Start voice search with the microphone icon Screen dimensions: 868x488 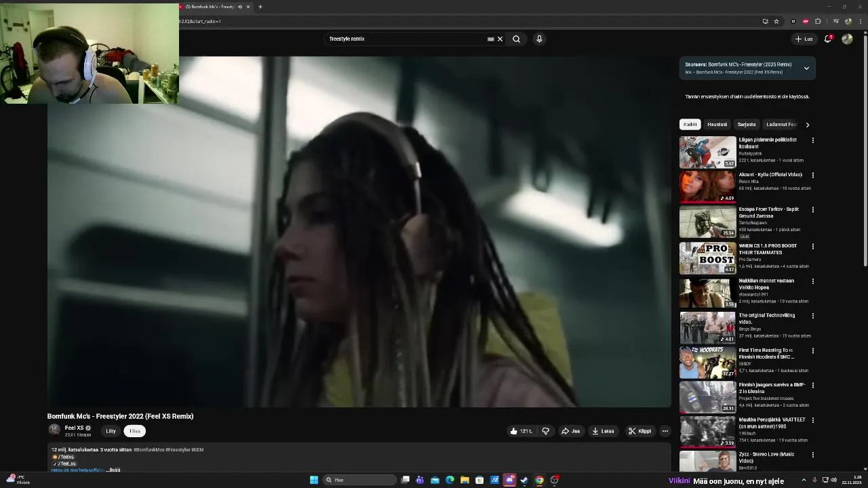tap(539, 39)
